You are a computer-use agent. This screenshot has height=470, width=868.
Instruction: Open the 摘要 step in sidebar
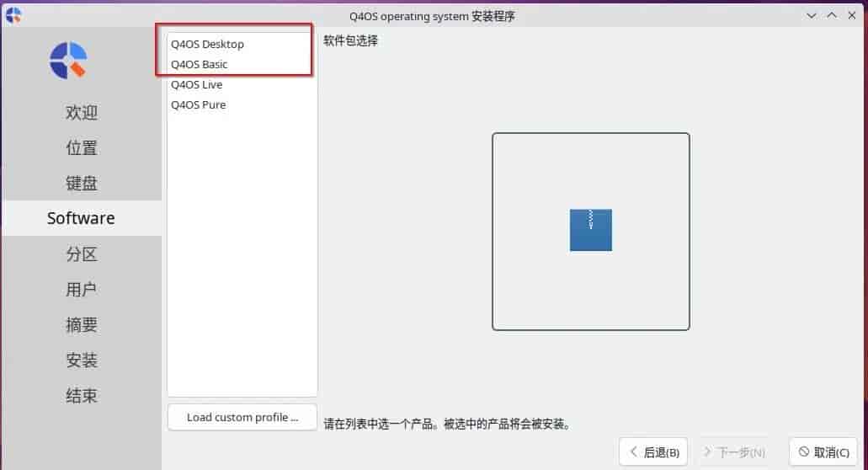pyautogui.click(x=82, y=324)
